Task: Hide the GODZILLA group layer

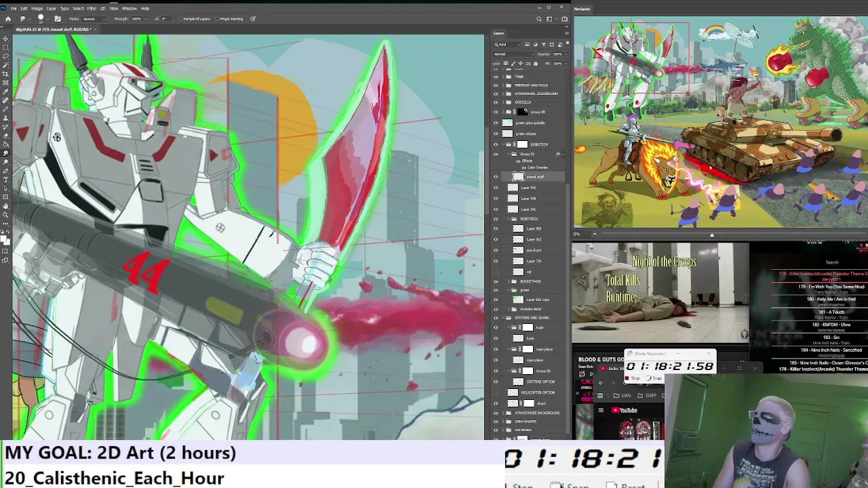Action: click(x=496, y=102)
